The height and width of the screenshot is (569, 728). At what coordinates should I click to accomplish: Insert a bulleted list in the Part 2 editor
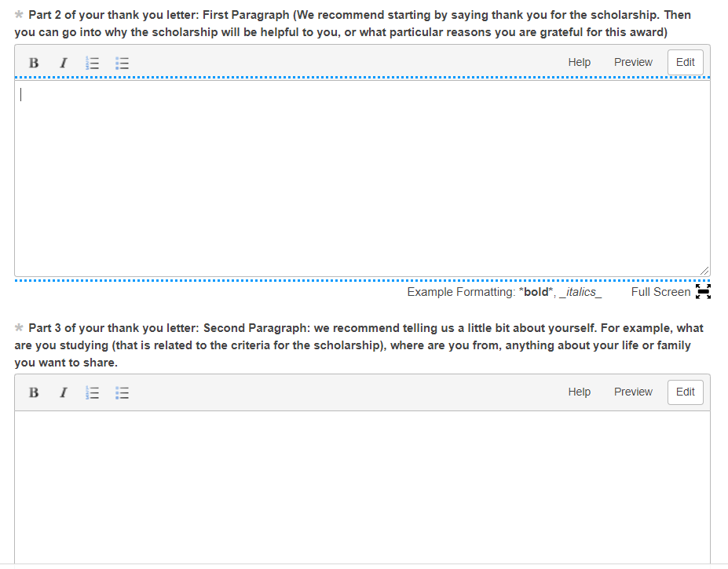tap(122, 62)
